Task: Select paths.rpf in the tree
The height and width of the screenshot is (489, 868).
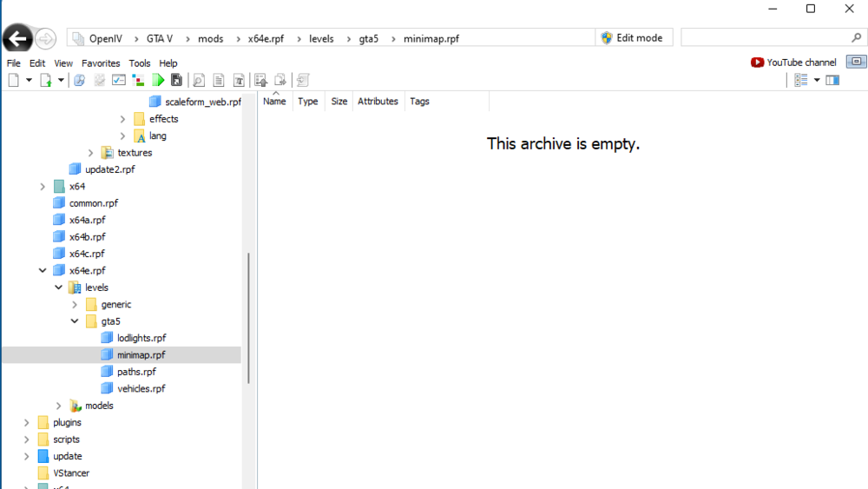Action: coord(136,372)
